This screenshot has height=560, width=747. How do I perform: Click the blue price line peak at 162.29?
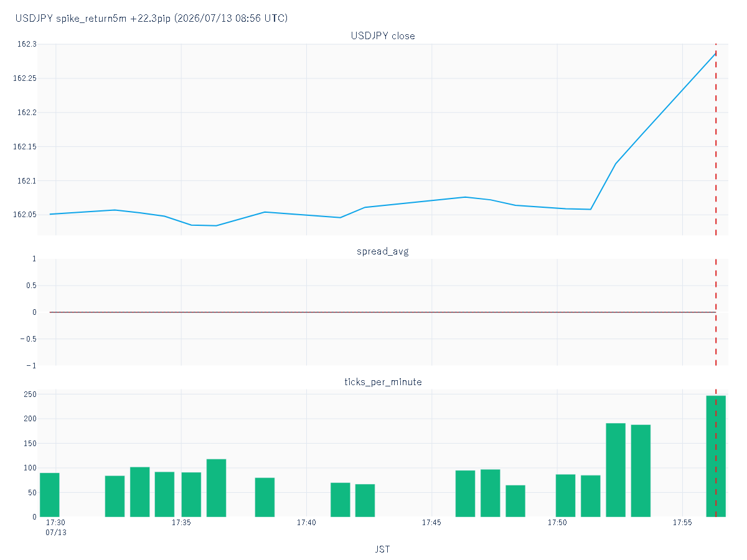[715, 53]
